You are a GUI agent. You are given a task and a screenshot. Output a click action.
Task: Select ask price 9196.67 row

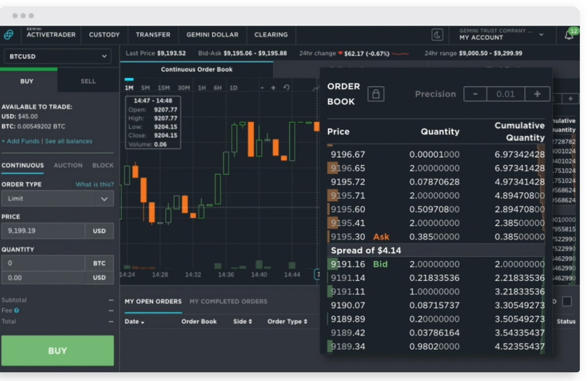click(436, 154)
